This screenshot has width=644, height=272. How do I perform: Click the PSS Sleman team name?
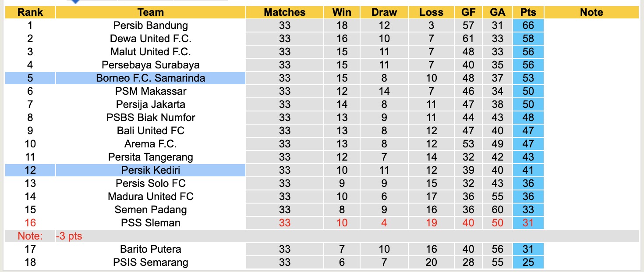[x=150, y=223]
